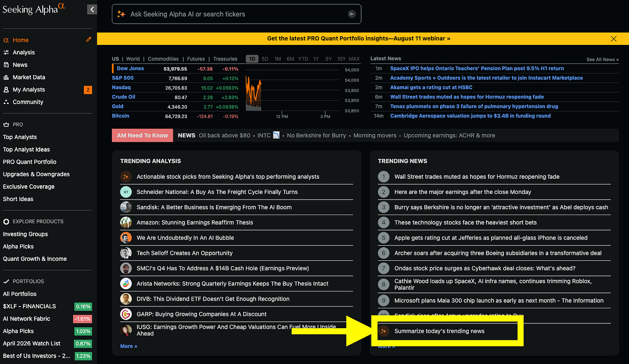Select the MAX chart range

354,59
